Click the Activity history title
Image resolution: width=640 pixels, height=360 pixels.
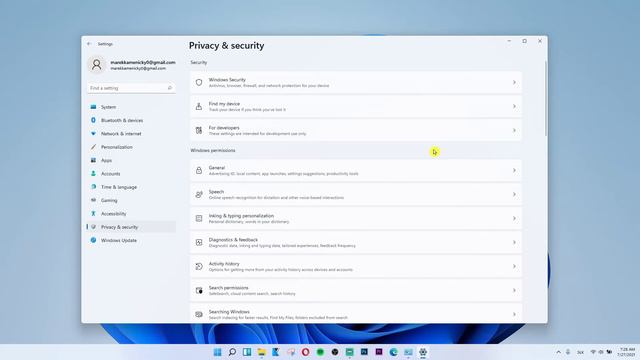(x=224, y=264)
